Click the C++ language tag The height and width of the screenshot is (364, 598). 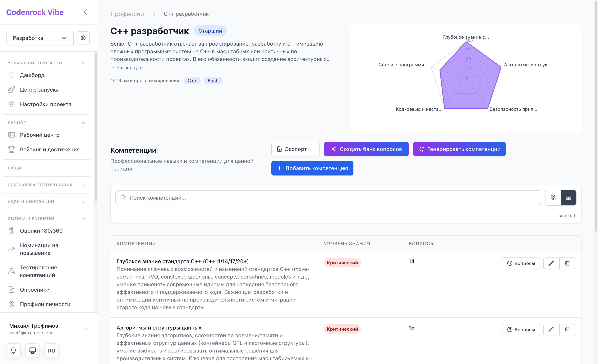tap(192, 80)
